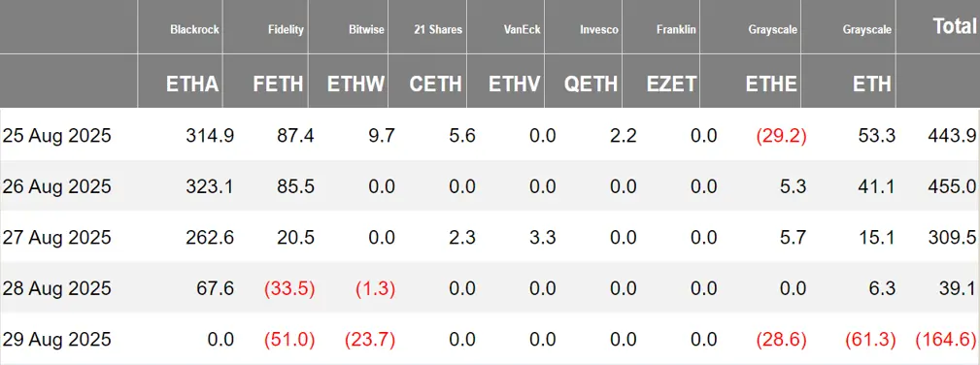
Task: Select the ETHW ticker header
Action: point(356,83)
